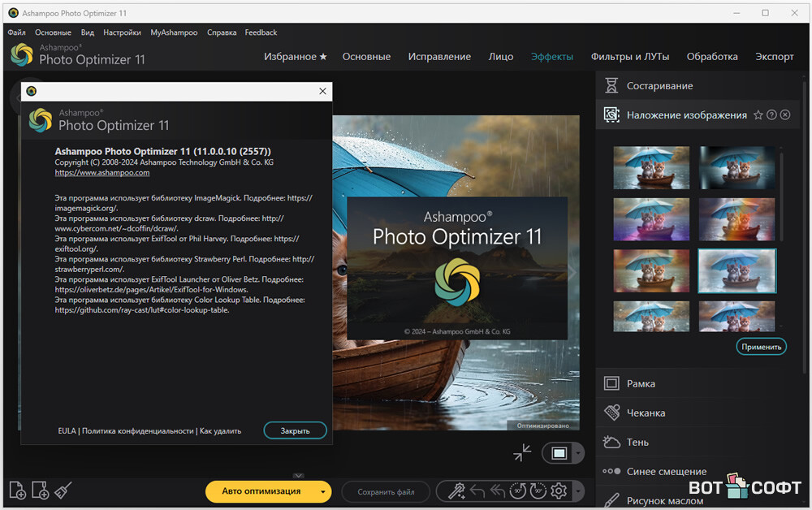Open the Файл menu
This screenshot has width=812, height=510.
click(16, 32)
